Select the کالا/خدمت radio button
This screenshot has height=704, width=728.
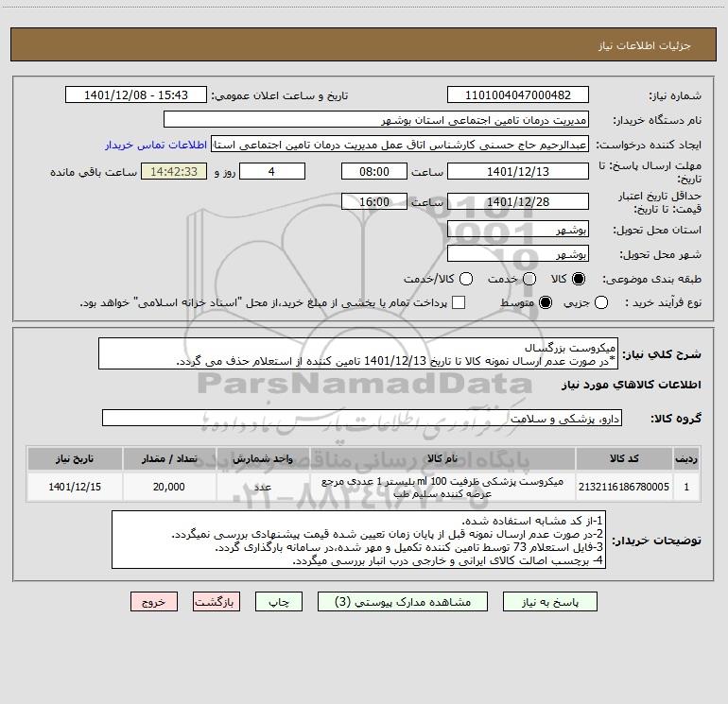point(466,279)
